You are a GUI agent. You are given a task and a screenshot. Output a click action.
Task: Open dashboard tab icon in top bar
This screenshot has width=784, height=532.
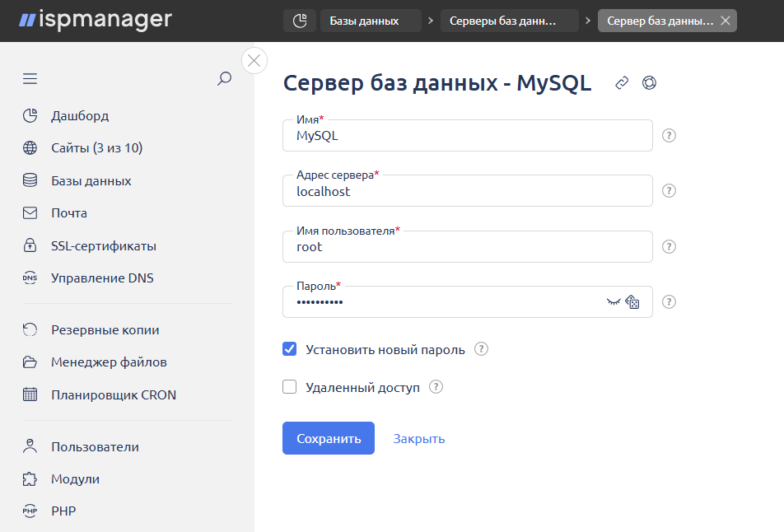click(x=300, y=21)
